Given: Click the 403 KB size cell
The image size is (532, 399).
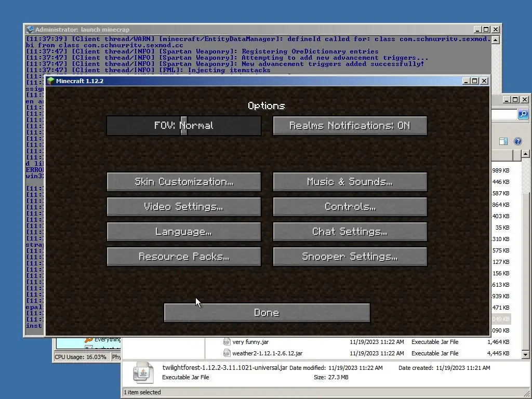Looking at the screenshot, I should tap(501, 216).
